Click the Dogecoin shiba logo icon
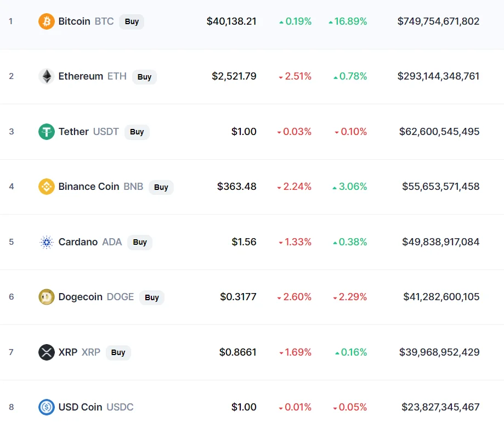Viewport: 504px width, 433px height. [x=47, y=297]
